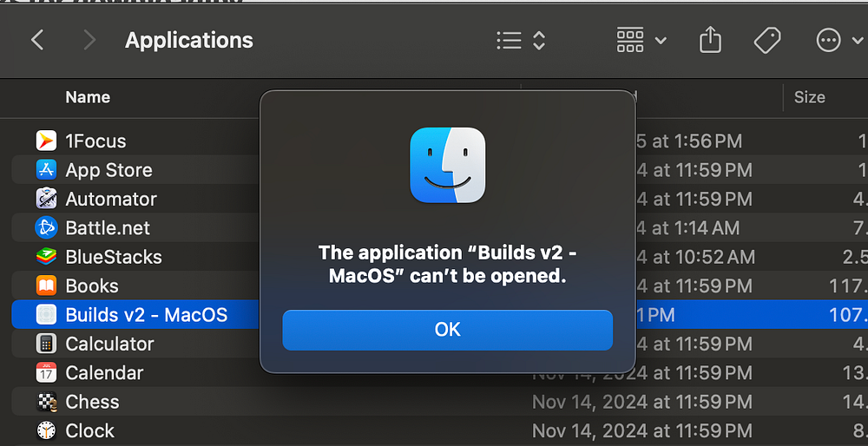The height and width of the screenshot is (446, 868).
Task: Select the Calendar app icon
Action: [46, 373]
